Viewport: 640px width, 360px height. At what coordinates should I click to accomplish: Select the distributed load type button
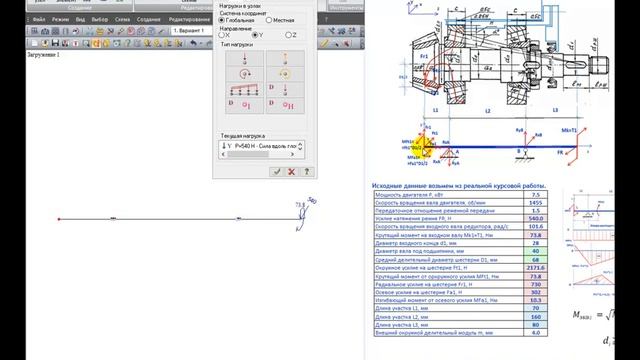[244, 90]
